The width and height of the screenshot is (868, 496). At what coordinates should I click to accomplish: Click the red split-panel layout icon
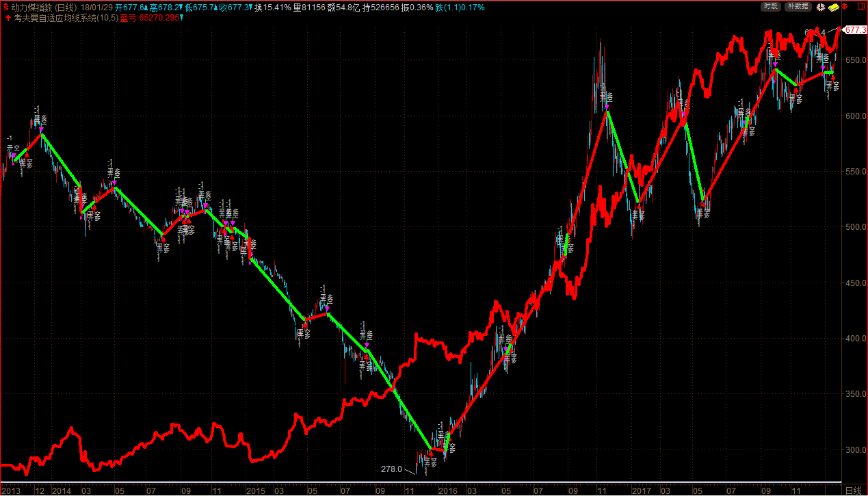coord(861,7)
